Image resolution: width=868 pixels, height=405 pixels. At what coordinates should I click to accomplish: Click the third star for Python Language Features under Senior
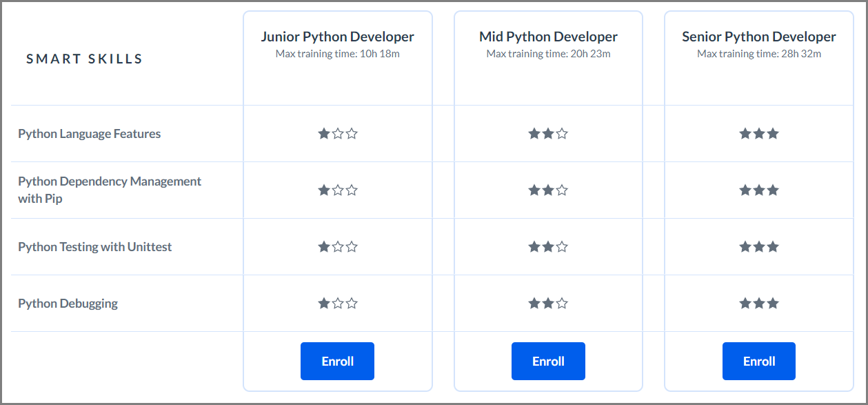coord(774,133)
